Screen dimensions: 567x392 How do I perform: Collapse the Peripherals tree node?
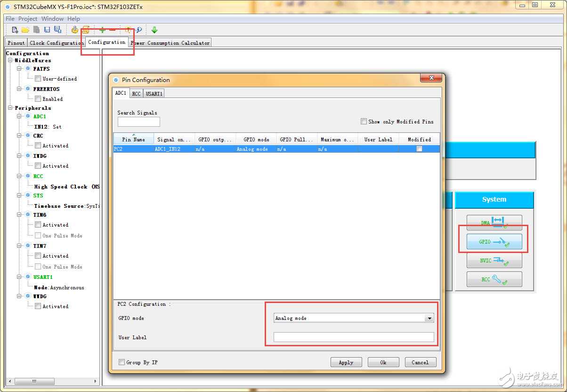(x=10, y=108)
